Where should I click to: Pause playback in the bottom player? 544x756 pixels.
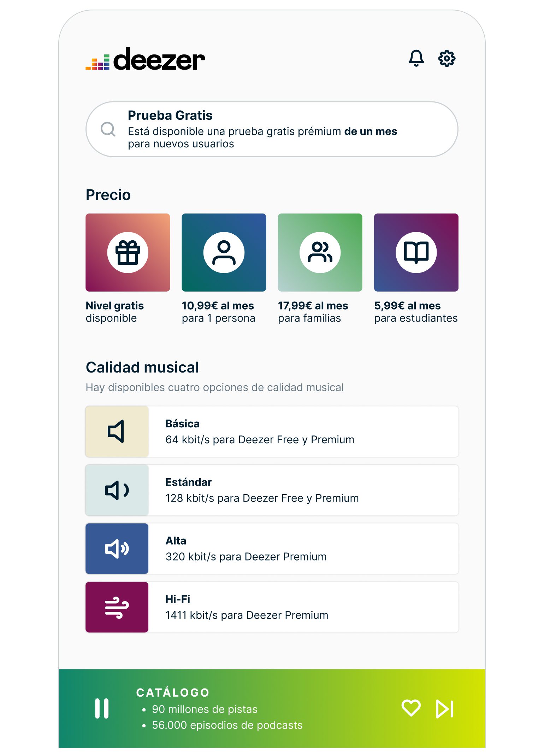(102, 708)
